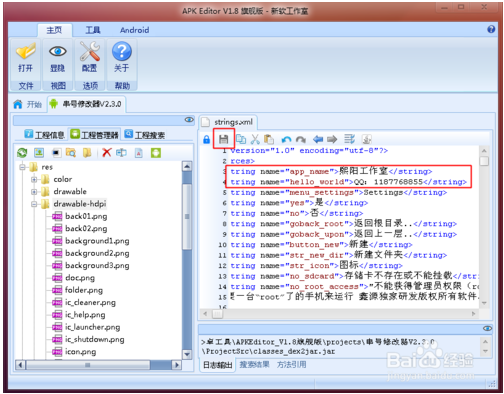Click the green refresh icon in project panel
Image resolution: width=504 pixels, height=394 pixels.
(22, 153)
